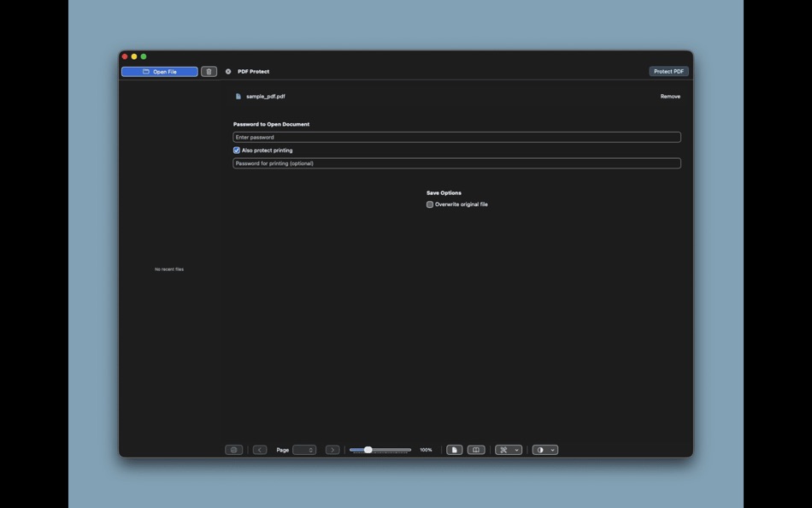This screenshot has height=508, width=812.
Task: Switch to two-page book view icon
Action: click(476, 450)
